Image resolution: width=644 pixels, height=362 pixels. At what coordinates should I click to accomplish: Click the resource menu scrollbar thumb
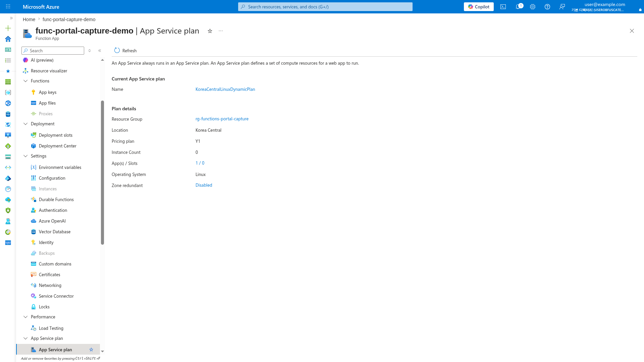tap(102, 173)
